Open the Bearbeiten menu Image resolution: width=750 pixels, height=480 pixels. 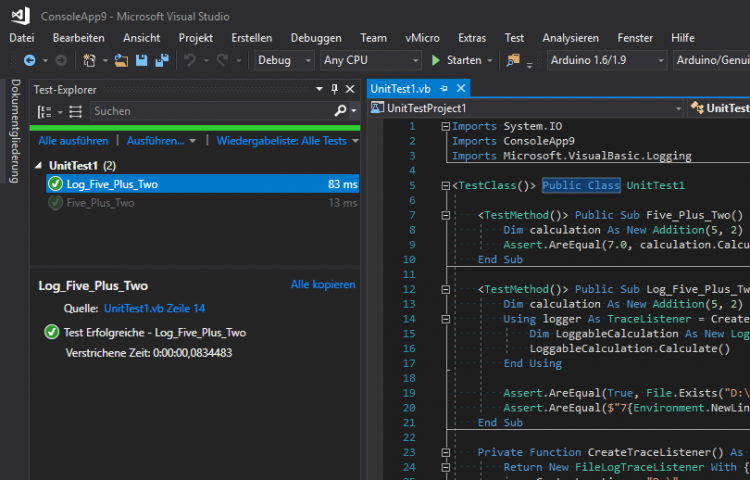click(x=78, y=38)
